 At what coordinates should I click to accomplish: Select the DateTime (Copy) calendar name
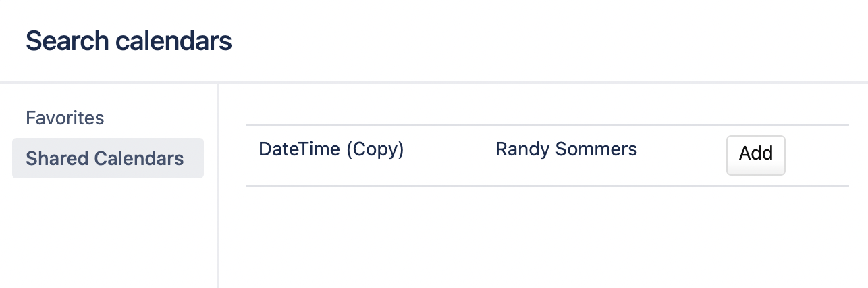pos(331,149)
